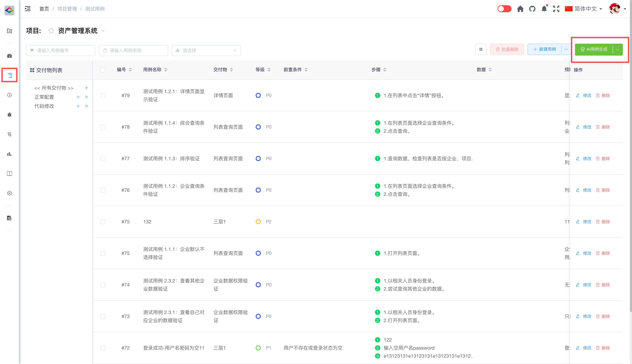This screenshot has height=364, width=632.
Task: Select 正常配置 in deliverables list
Action: (x=44, y=97)
